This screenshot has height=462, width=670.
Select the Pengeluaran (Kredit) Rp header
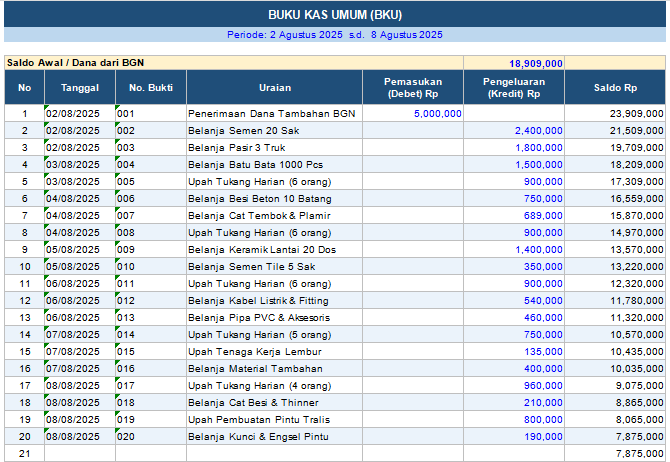tap(514, 88)
